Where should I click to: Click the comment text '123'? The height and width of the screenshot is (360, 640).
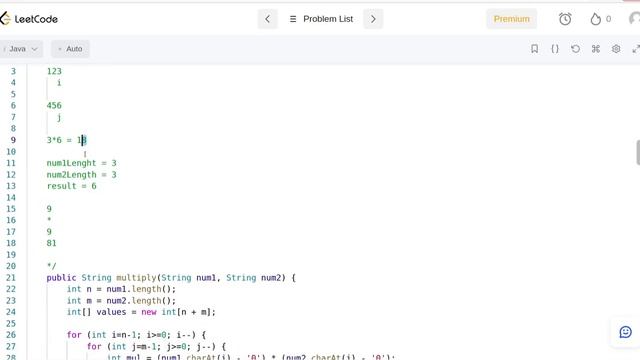(x=54, y=71)
